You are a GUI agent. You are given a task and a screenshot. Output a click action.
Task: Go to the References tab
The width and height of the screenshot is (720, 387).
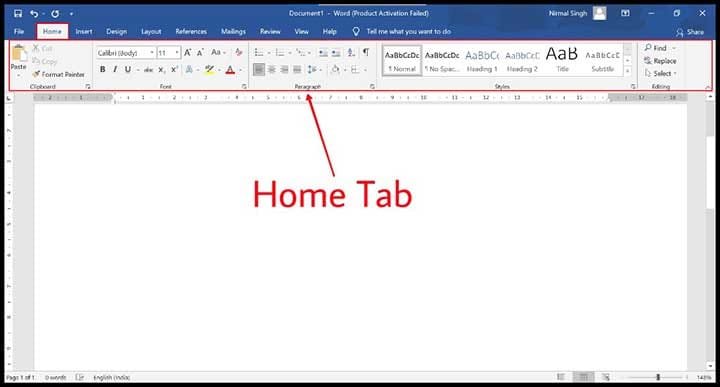click(191, 31)
